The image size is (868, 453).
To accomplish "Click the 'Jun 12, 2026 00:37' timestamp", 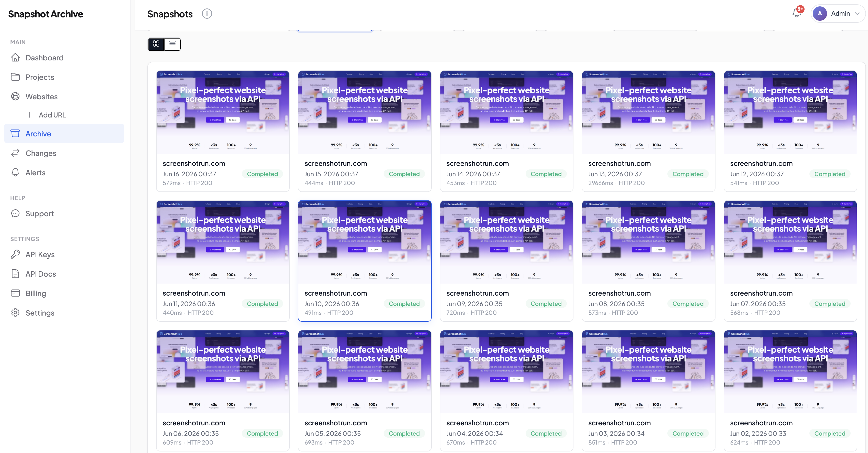I will 757,174.
